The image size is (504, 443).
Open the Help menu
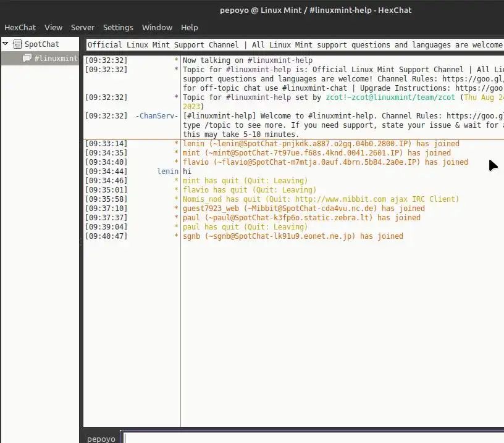pos(190,28)
